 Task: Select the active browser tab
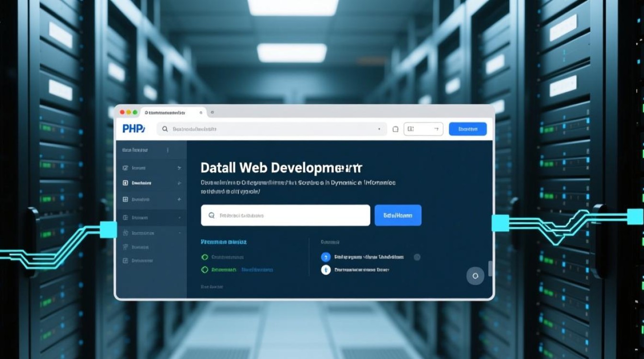165,112
